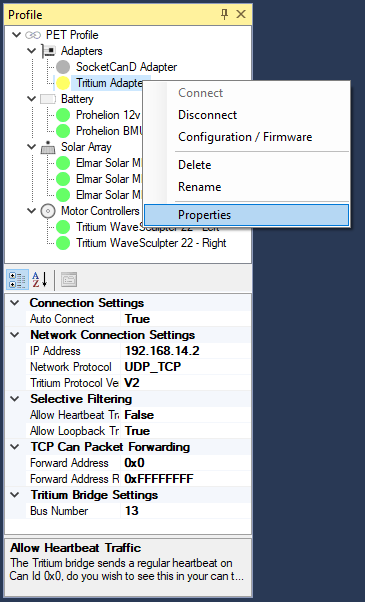Screen dimensions: 365x602
Task: Collapse the Network Connection Settings category
Action: [x=15, y=335]
